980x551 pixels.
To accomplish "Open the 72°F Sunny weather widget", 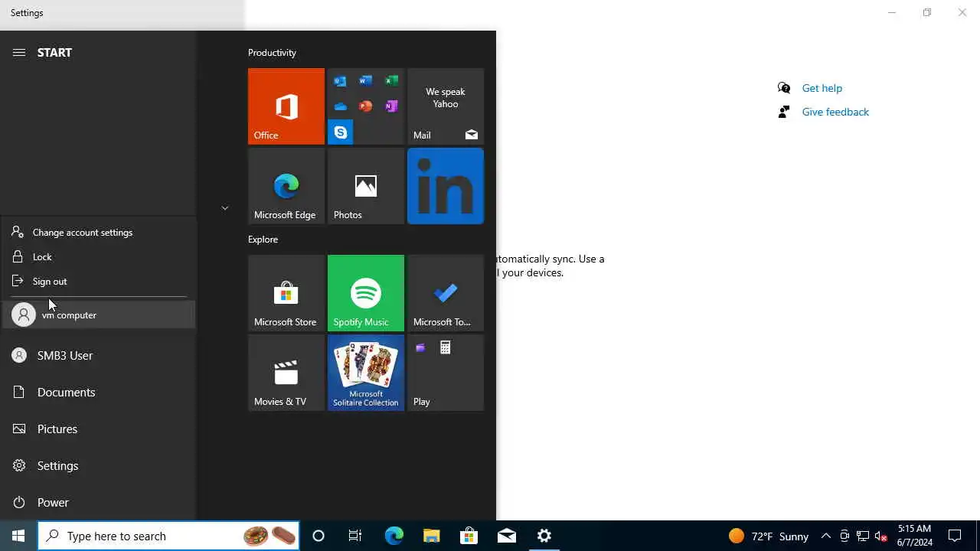I will (768, 536).
